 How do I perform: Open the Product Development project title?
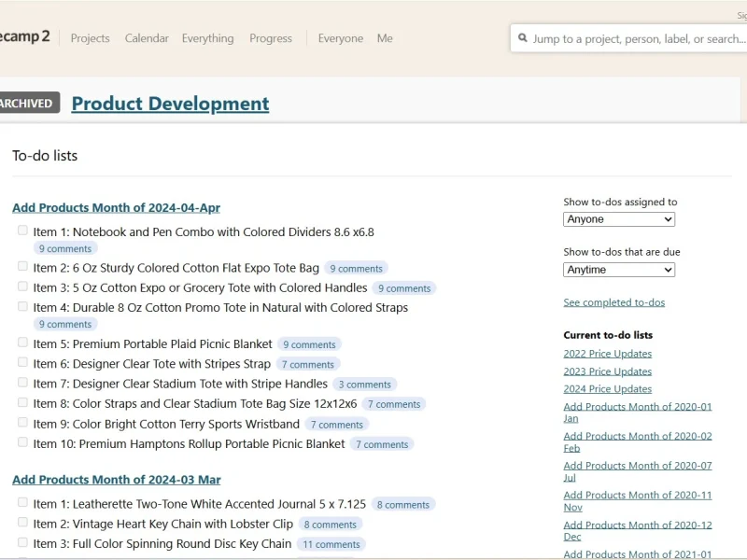pos(170,104)
